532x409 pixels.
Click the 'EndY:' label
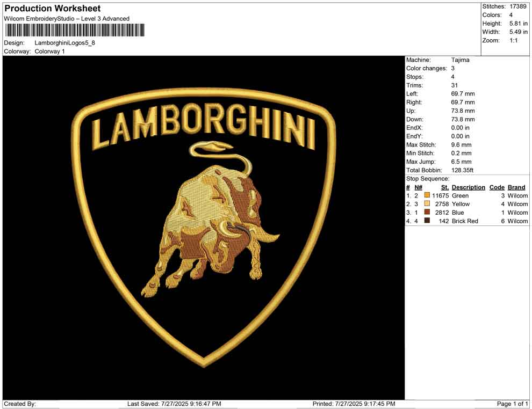pos(415,136)
